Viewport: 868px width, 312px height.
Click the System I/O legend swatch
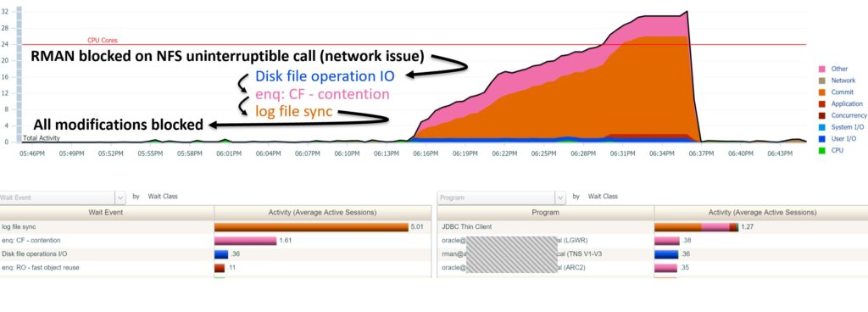[x=821, y=127]
